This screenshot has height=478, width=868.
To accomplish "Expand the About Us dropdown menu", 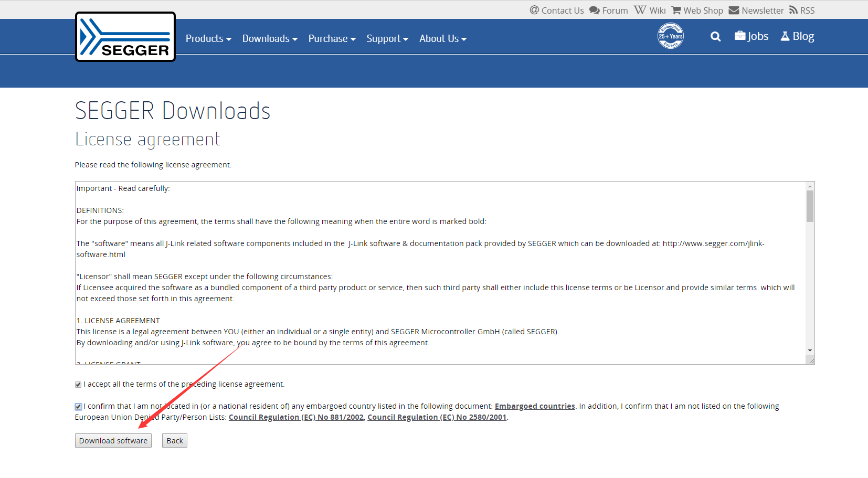I will click(443, 39).
